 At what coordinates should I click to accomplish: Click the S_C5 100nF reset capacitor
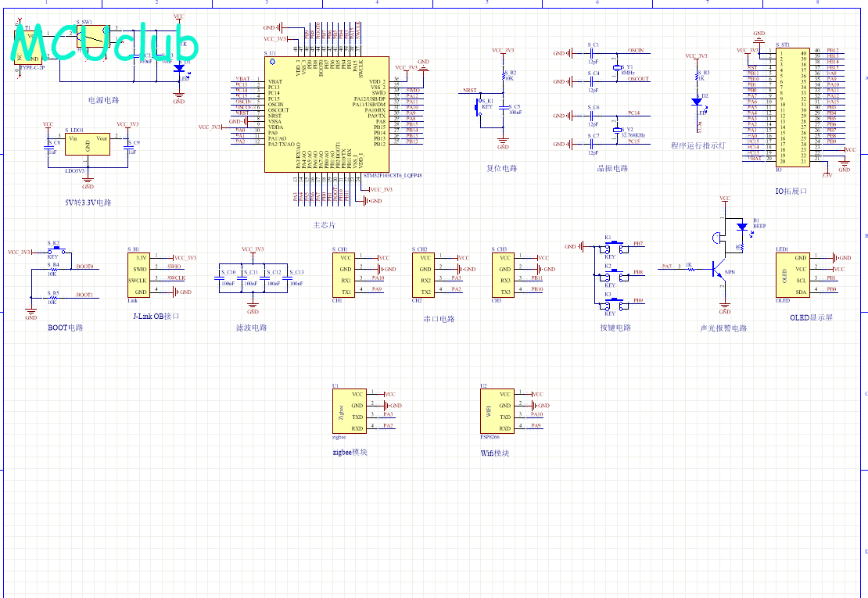[x=503, y=107]
